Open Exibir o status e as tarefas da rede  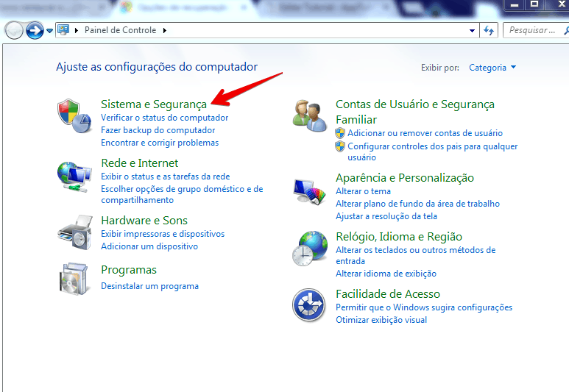(x=165, y=177)
